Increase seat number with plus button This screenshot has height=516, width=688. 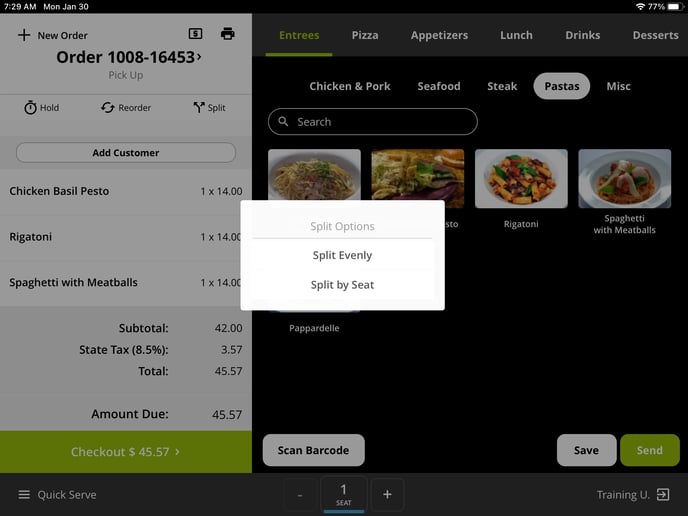click(x=387, y=495)
